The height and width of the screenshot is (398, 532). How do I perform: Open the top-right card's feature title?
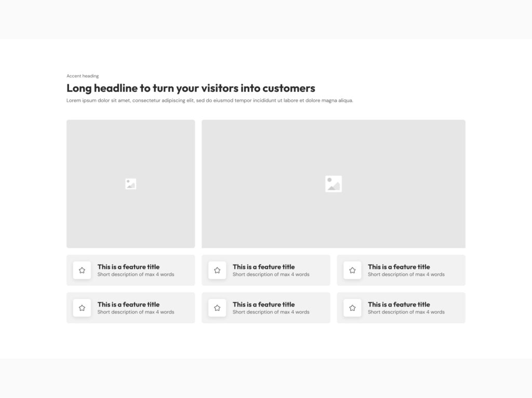(x=398, y=267)
